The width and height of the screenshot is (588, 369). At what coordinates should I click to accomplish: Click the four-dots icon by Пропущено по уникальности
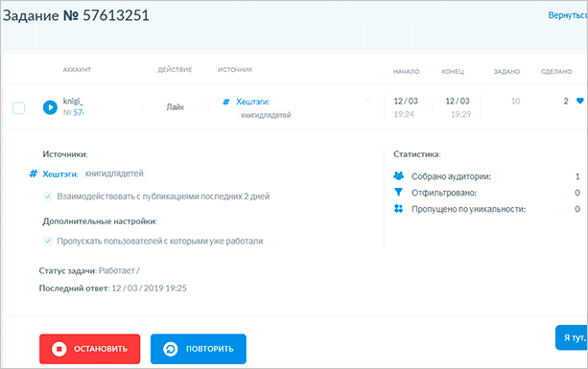pyautogui.click(x=399, y=209)
